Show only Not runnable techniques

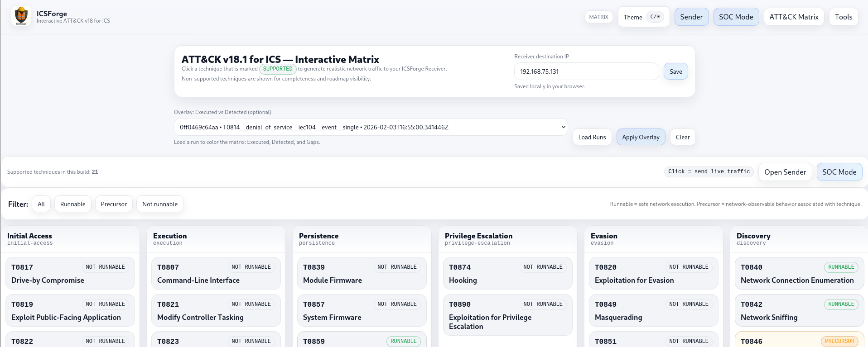159,204
